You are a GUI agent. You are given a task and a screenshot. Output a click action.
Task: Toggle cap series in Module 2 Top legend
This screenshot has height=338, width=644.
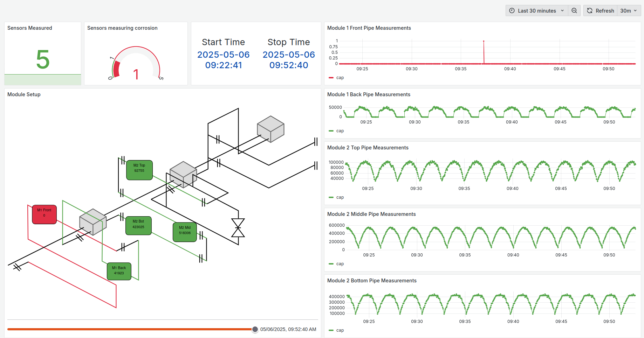click(340, 197)
